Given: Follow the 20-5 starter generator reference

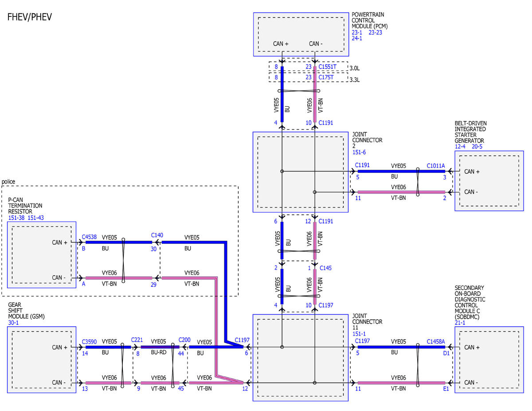Looking at the screenshot, I should 477,147.
